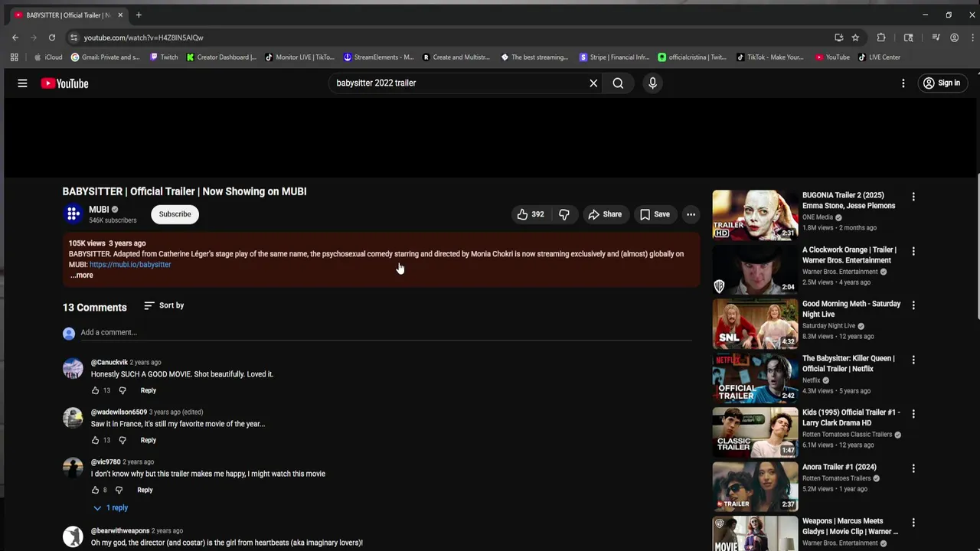Open the browser extensions puzzle icon
Viewport: 980px width, 551px height.
pos(881,37)
